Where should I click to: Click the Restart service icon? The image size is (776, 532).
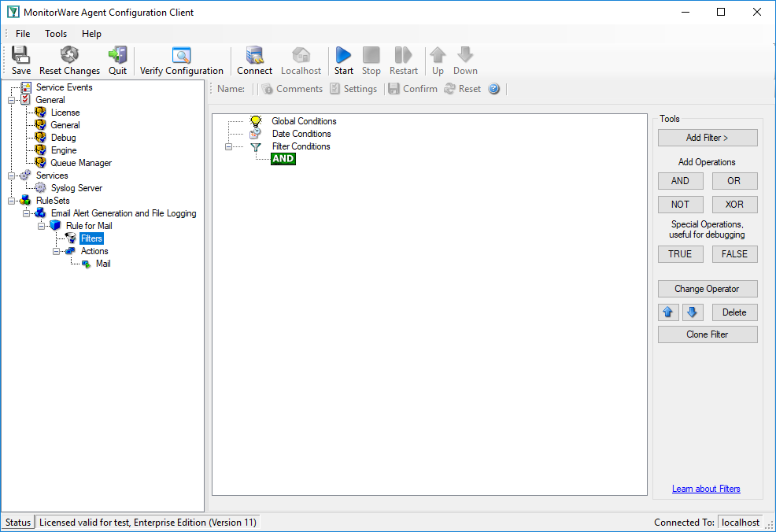[x=403, y=55]
